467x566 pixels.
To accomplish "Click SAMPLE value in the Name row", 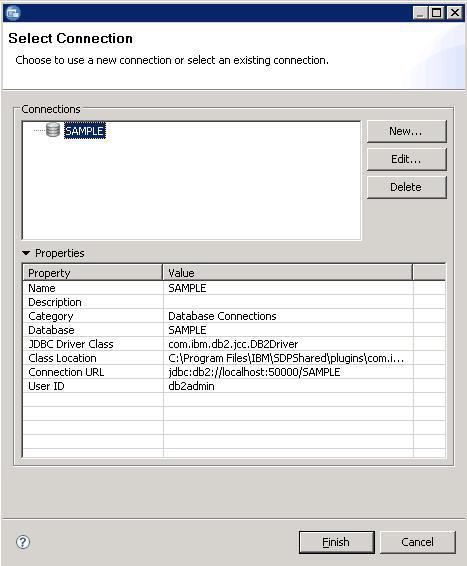I will [x=187, y=288].
